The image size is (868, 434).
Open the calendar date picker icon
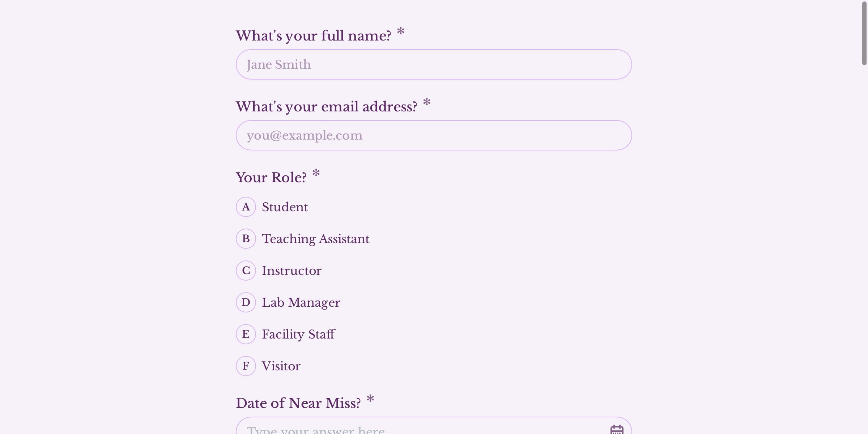617,430
